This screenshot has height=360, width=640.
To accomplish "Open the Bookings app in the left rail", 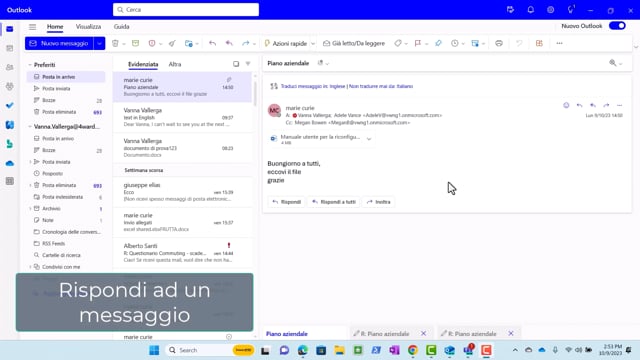I will pos(10,144).
